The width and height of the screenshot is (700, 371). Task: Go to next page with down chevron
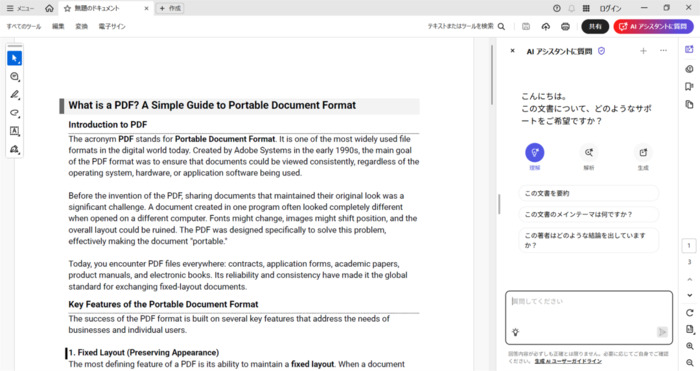[690, 295]
